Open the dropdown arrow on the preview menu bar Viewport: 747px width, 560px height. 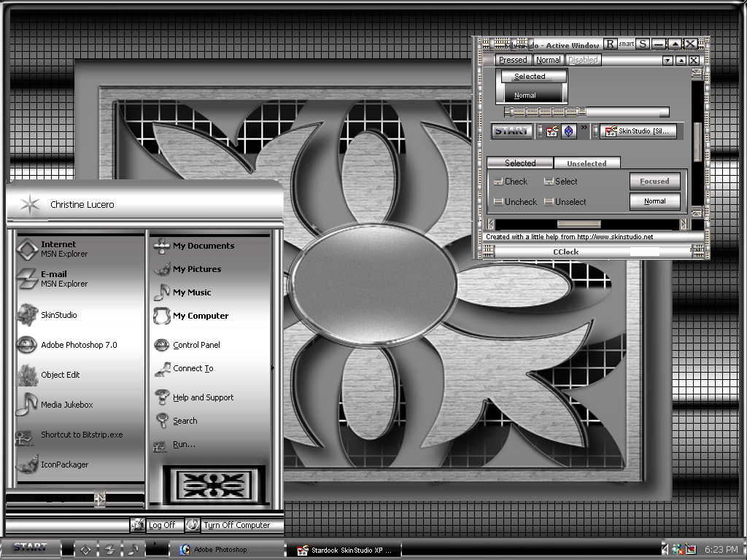(x=667, y=61)
